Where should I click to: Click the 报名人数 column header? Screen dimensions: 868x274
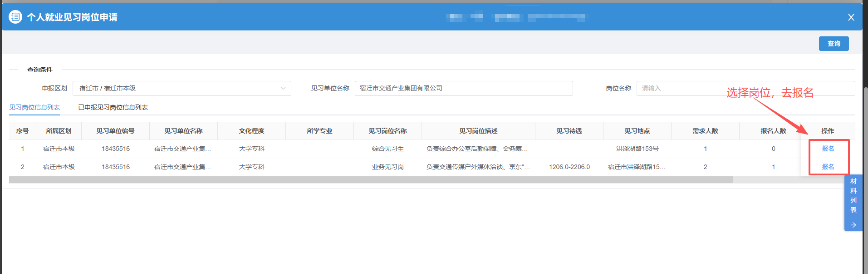(773, 131)
